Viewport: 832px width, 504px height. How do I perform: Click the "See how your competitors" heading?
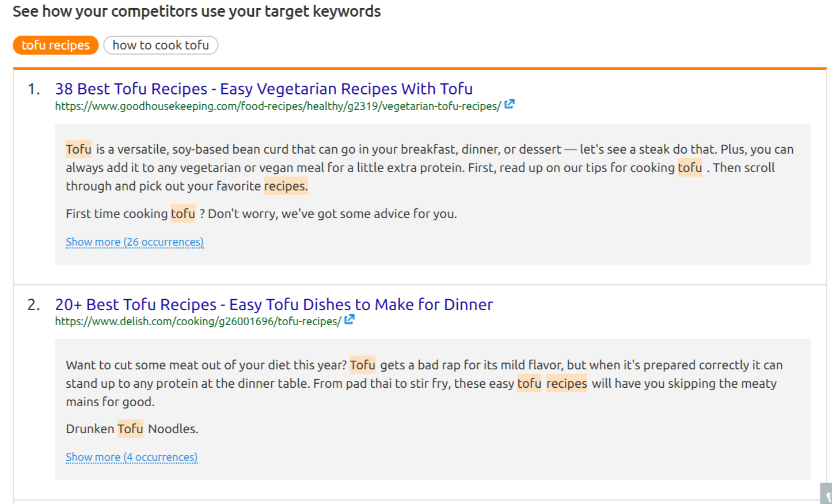click(197, 12)
